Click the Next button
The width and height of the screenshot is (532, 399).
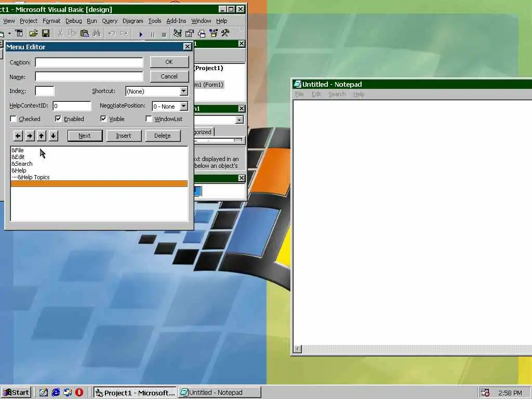[x=85, y=136]
